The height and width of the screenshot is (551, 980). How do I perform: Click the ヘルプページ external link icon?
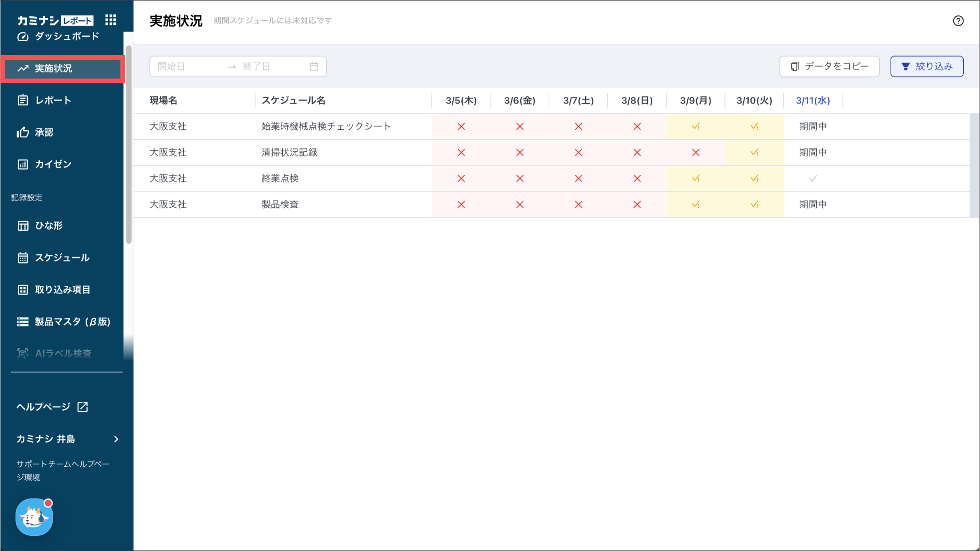pos(83,407)
